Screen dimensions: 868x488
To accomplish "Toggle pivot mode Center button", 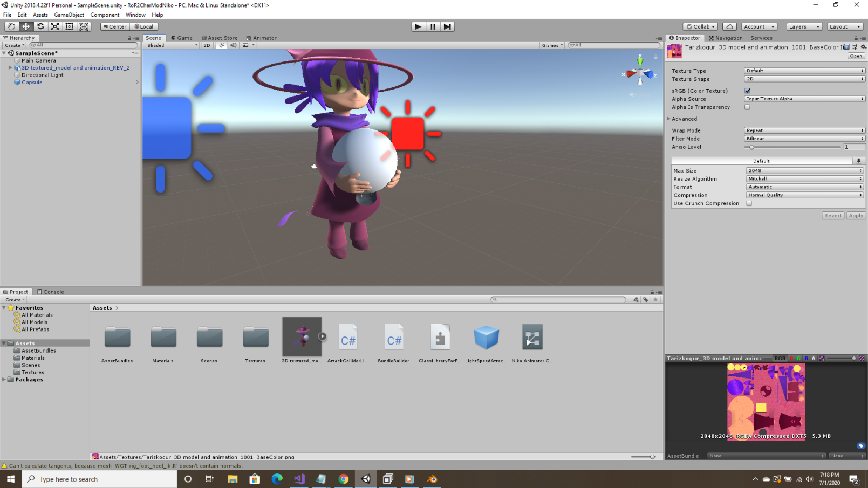I will tap(115, 26).
